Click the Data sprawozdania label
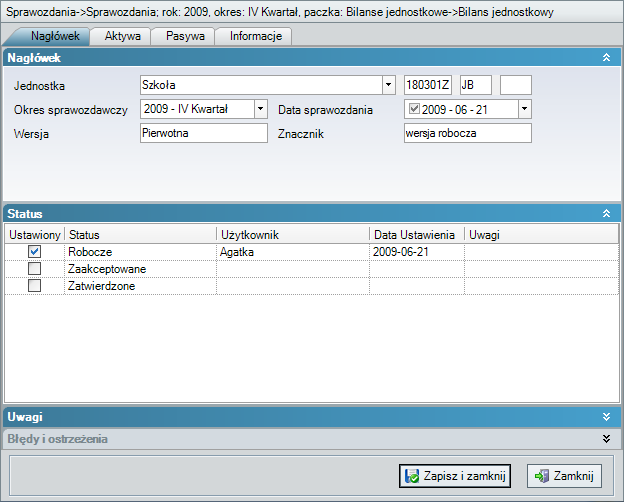This screenshot has width=624, height=502. pos(326,110)
